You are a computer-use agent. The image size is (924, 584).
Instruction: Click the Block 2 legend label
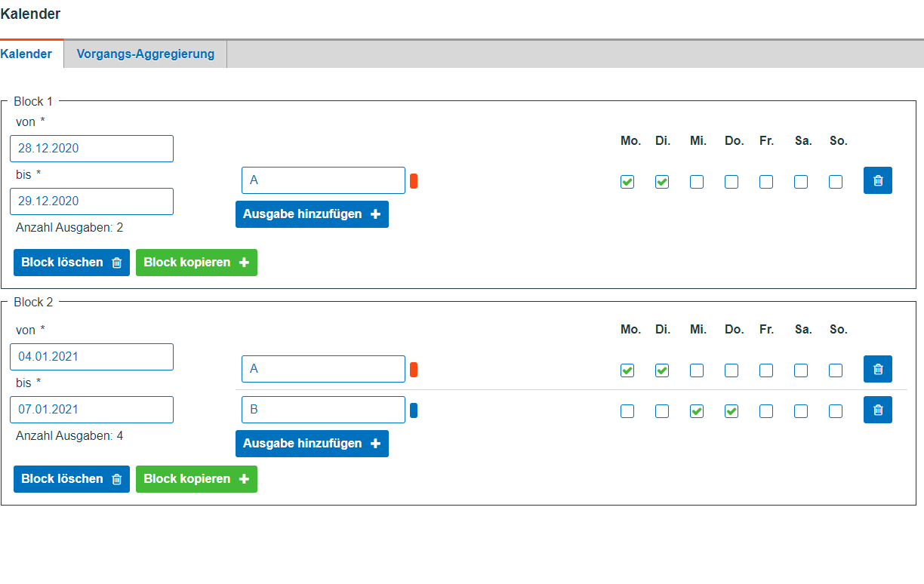(x=34, y=302)
